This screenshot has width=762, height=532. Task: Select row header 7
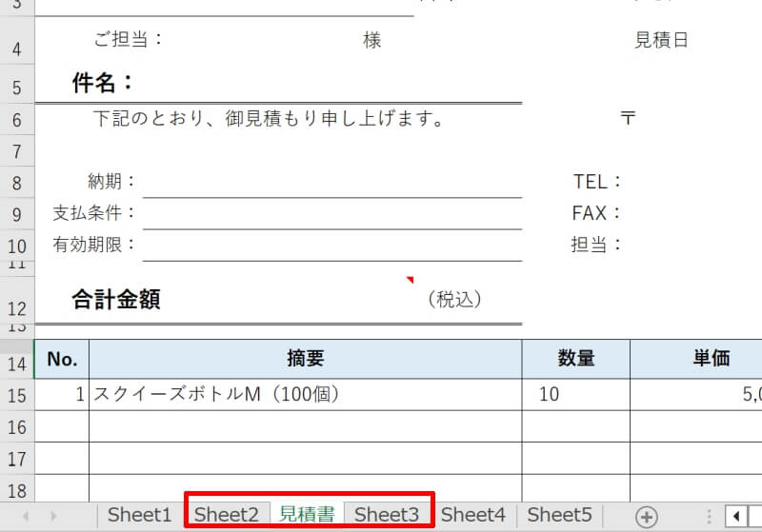17,151
